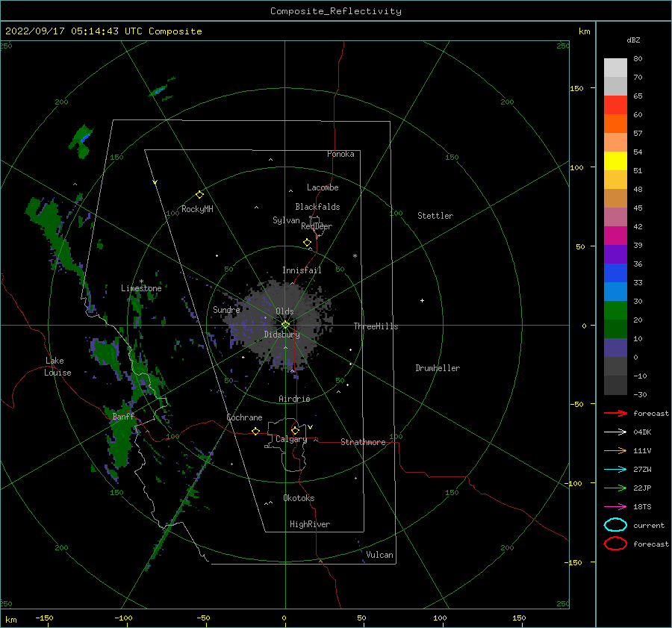The image size is (672, 628).
Task: Click the RockyMH label
Action: [197, 209]
